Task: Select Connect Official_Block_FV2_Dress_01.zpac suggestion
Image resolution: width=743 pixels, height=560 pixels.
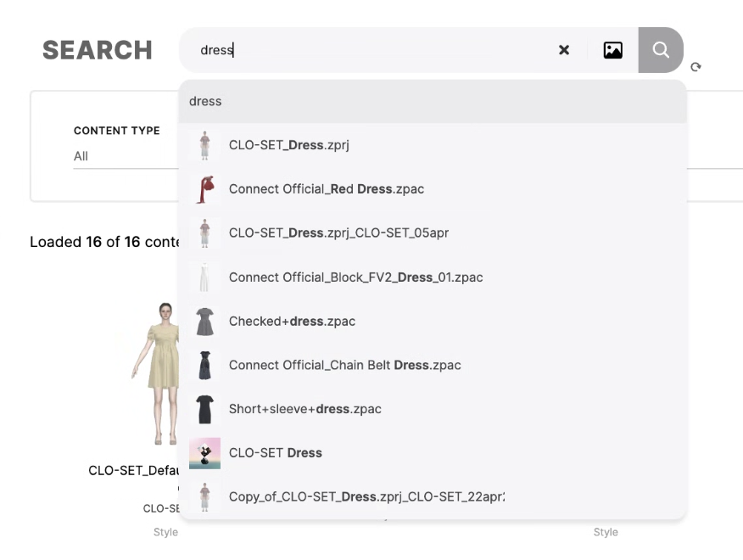Action: coord(355,277)
